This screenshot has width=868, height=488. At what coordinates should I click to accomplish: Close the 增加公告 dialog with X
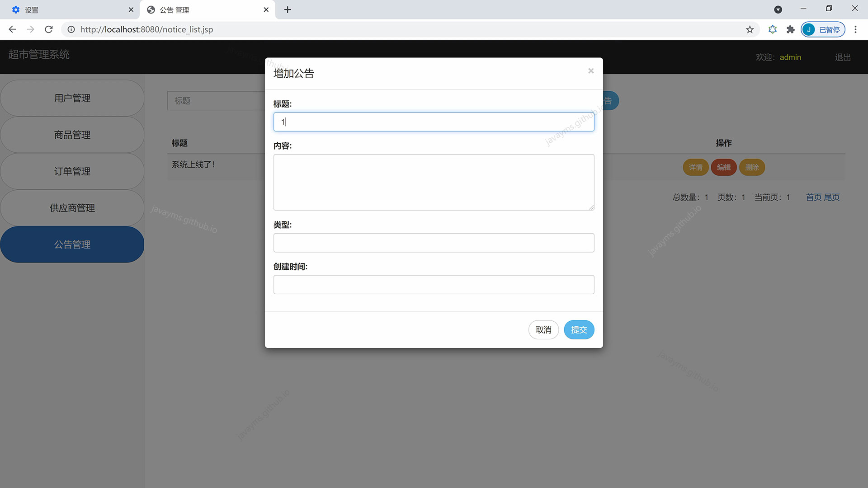pyautogui.click(x=590, y=71)
